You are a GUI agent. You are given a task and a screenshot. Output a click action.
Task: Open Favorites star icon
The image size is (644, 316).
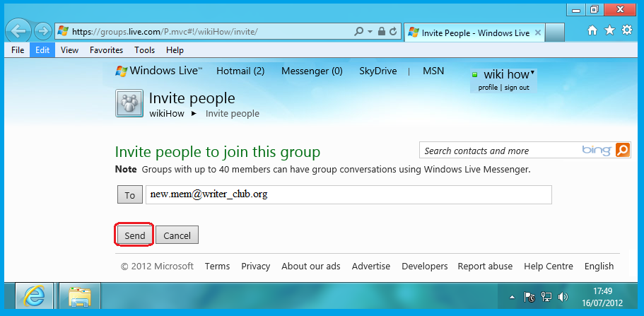coord(609,30)
